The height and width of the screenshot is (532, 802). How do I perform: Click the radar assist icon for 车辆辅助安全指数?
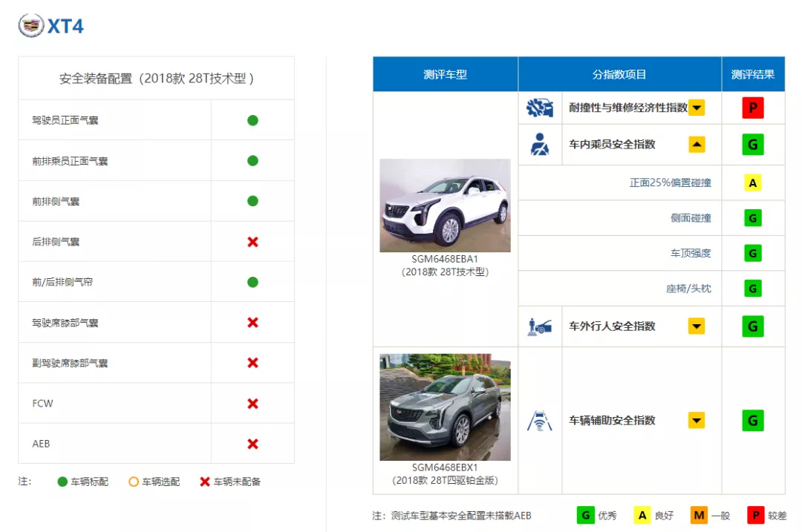pyautogui.click(x=540, y=420)
